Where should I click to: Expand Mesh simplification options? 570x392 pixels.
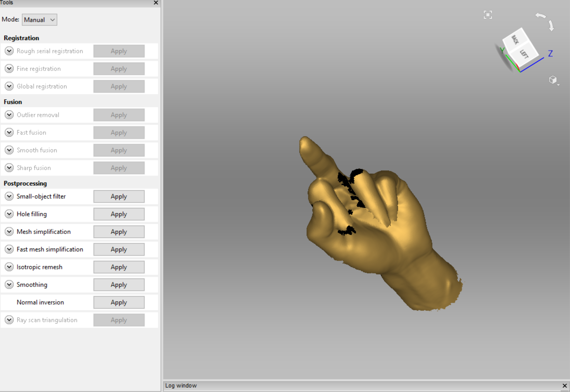click(9, 232)
